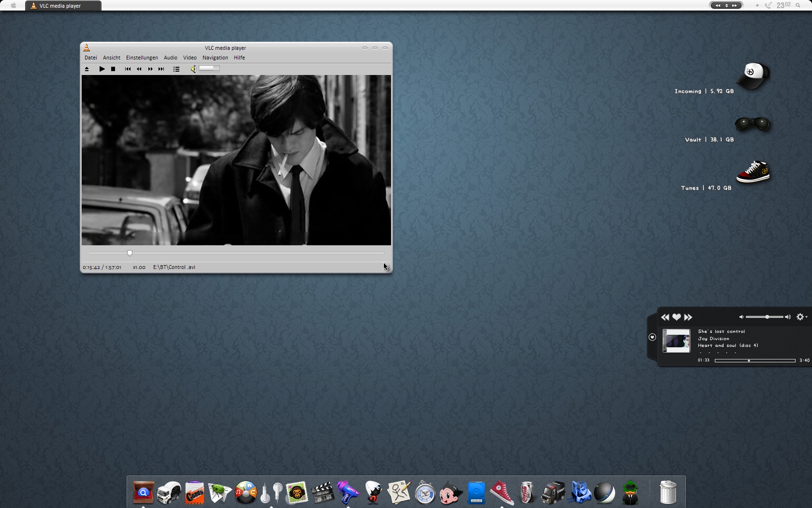
Task: Click the loud speaker icon in music widget
Action: tap(788, 317)
